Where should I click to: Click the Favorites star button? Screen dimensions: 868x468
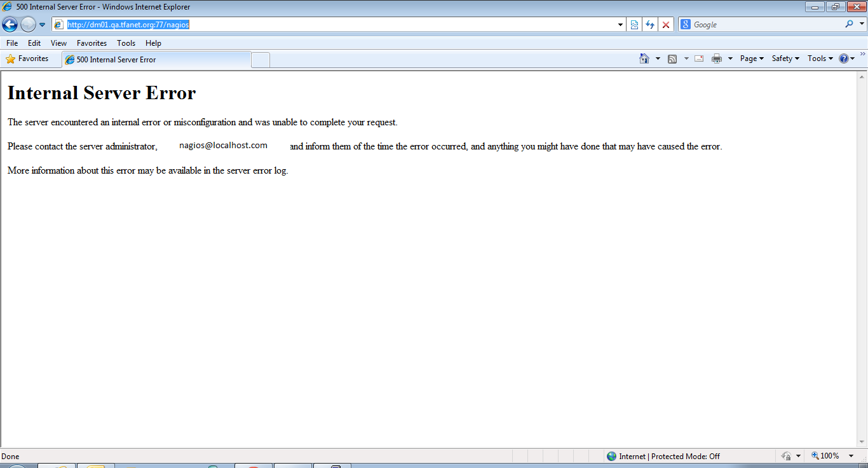(x=27, y=59)
